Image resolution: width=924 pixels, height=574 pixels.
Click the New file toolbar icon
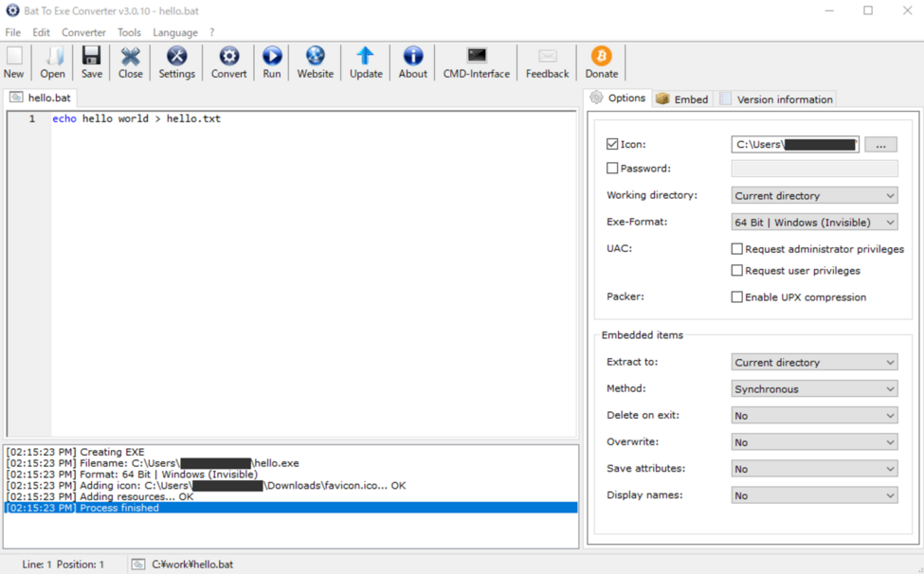pos(14,56)
